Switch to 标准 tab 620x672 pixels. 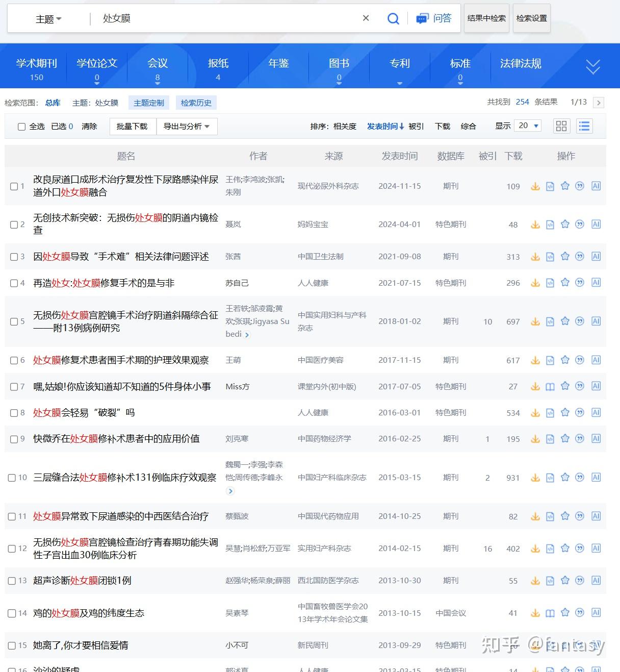coord(460,64)
